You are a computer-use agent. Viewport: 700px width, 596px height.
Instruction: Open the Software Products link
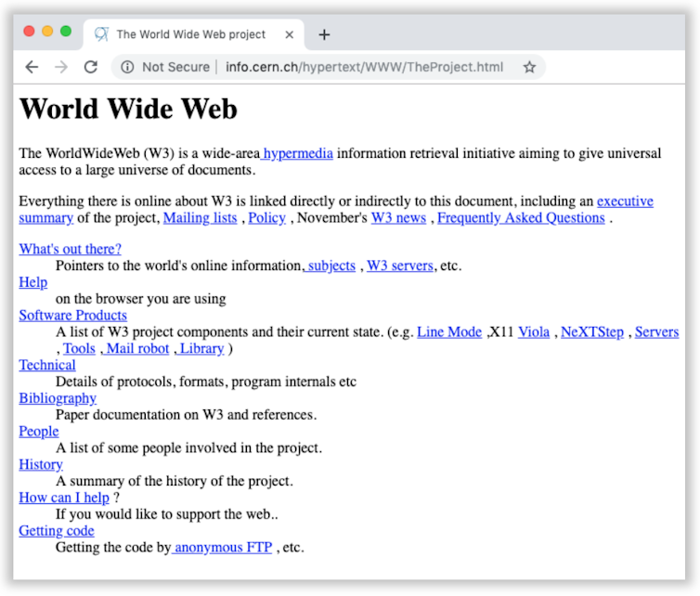click(72, 315)
